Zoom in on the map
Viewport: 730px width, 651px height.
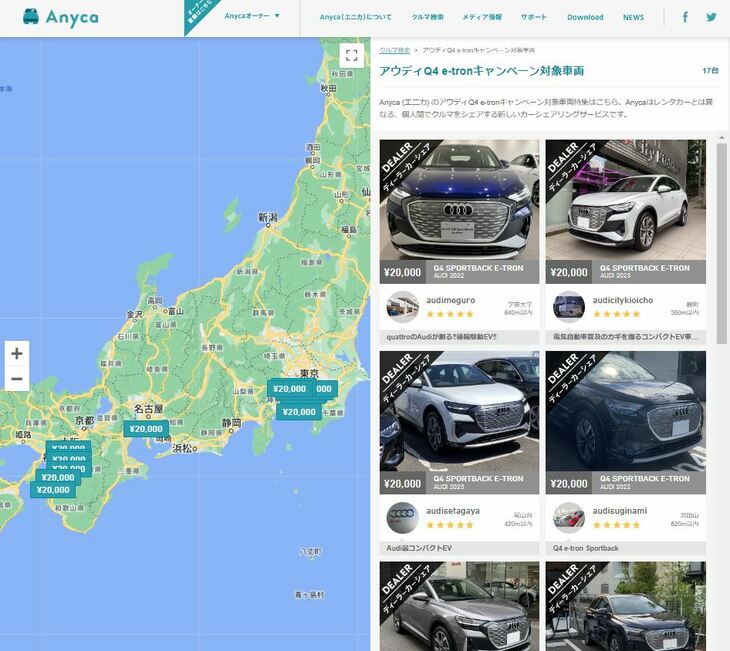pos(17,353)
